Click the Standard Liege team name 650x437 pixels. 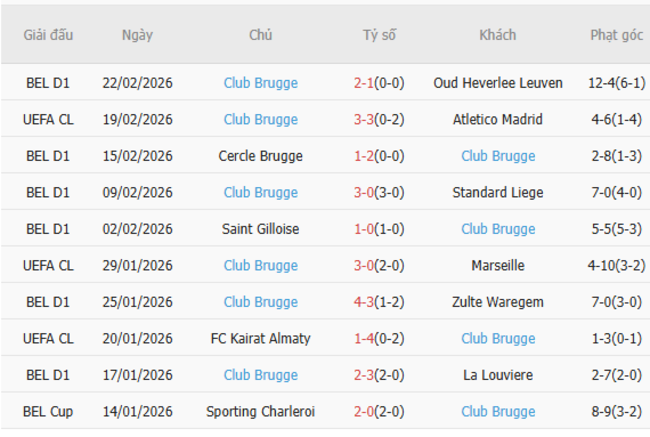(x=497, y=193)
